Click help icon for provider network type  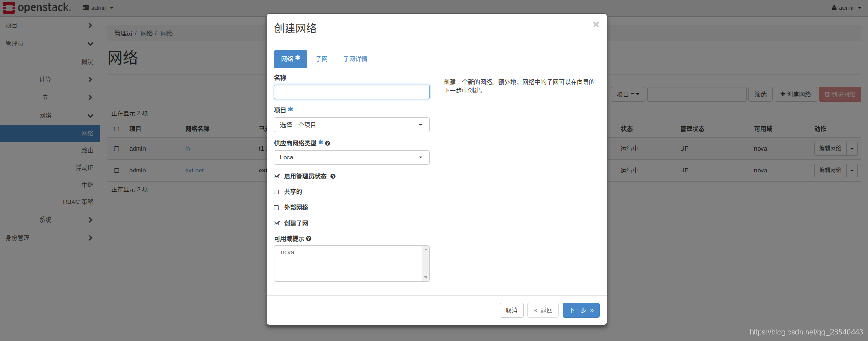coord(327,144)
